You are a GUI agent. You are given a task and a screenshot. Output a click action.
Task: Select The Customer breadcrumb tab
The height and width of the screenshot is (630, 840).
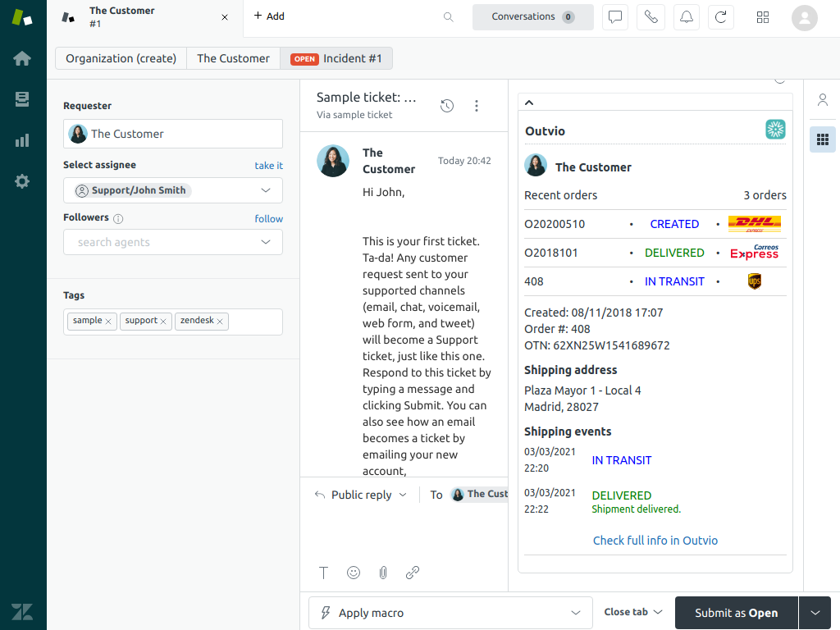pos(233,58)
